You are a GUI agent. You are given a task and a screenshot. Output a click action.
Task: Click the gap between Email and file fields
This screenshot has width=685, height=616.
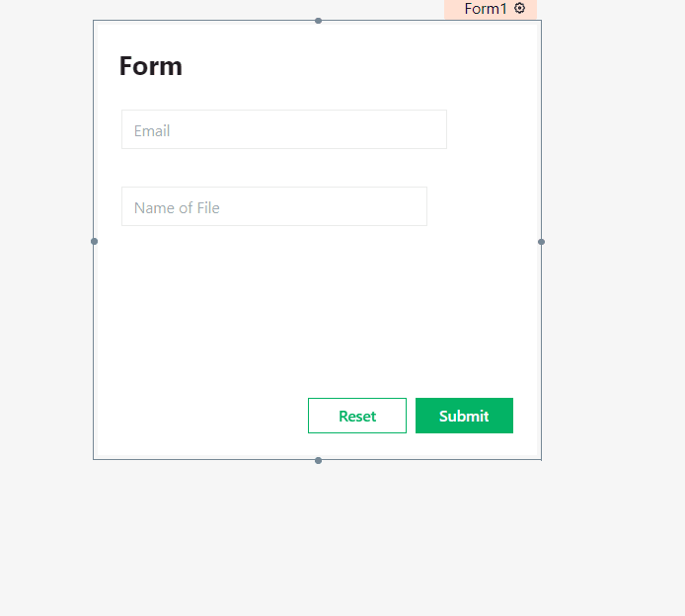coord(283,168)
